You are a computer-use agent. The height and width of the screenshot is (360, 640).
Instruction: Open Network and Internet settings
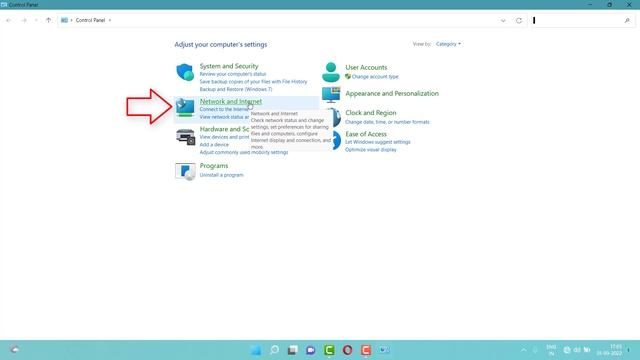[x=231, y=101]
